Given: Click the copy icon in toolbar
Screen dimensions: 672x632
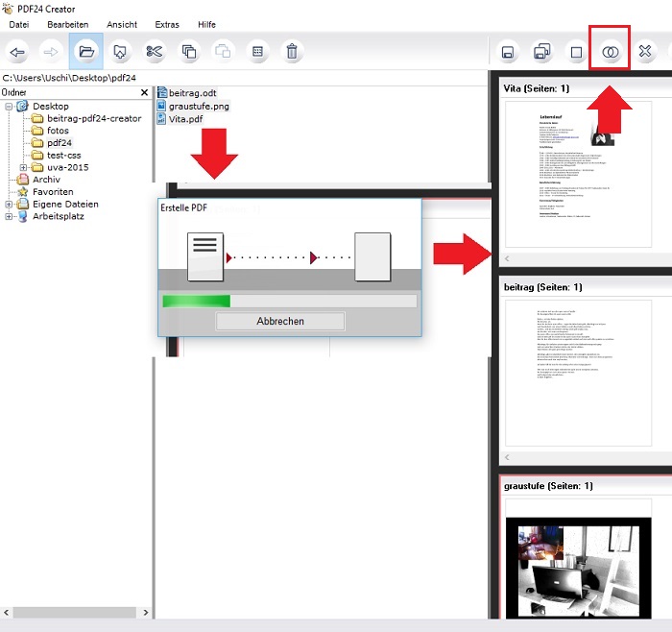Looking at the screenshot, I should tap(189, 52).
